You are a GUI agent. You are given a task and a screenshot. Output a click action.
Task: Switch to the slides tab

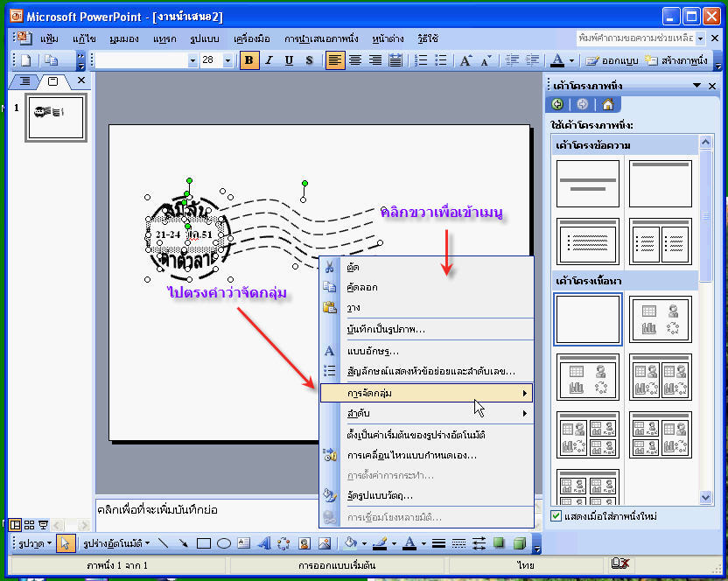click(x=53, y=81)
